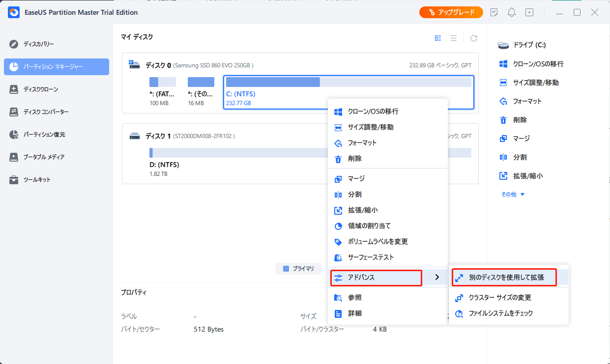Open ディスカバリー in the sidebar
The width and height of the screenshot is (610, 364).
38,44
